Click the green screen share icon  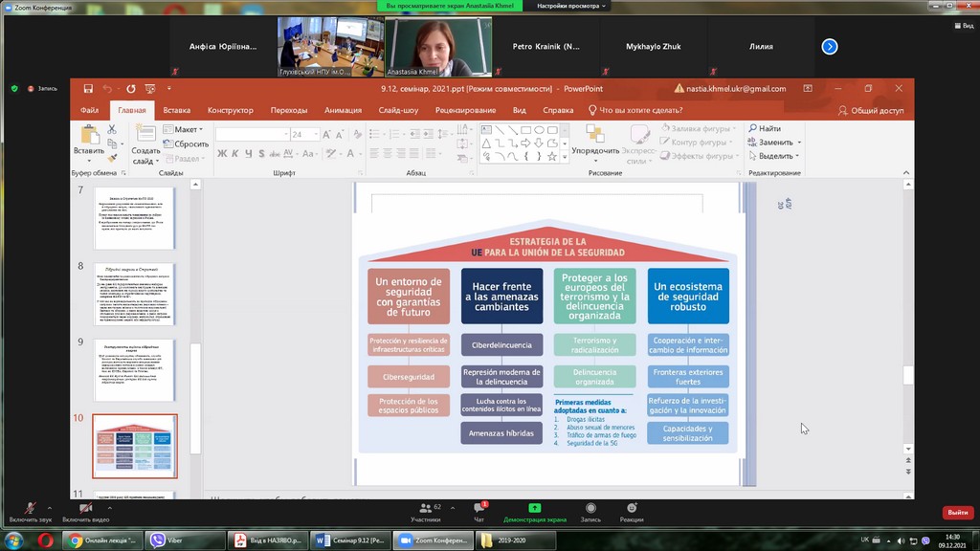[x=534, y=508]
